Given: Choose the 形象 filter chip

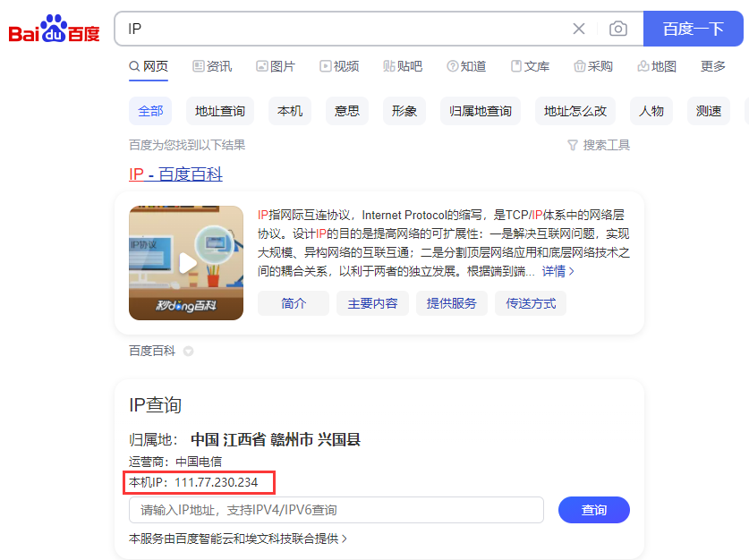Looking at the screenshot, I should click(404, 111).
